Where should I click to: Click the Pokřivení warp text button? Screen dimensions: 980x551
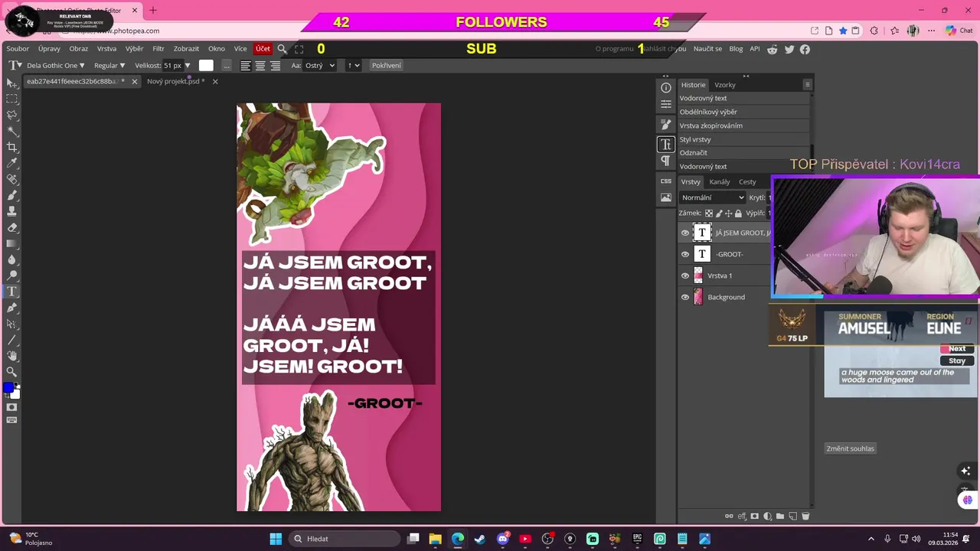coord(387,66)
